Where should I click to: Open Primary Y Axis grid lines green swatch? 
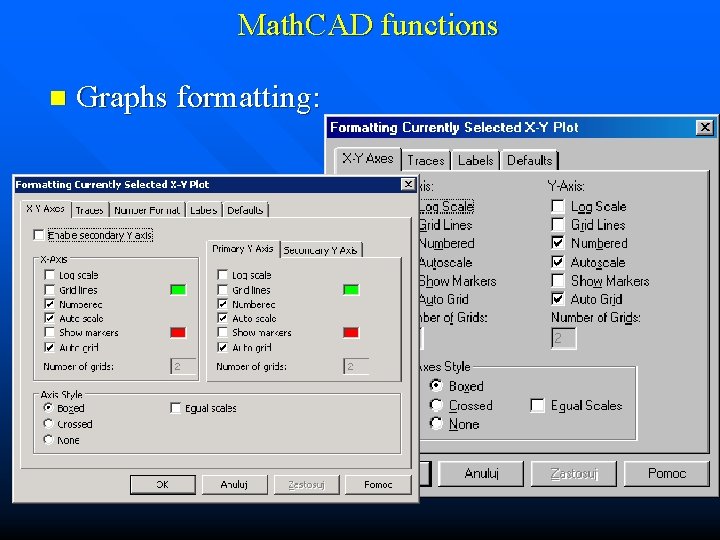click(x=351, y=290)
